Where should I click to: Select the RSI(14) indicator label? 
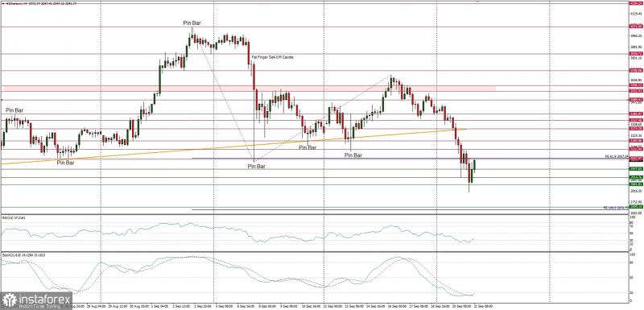13,217
